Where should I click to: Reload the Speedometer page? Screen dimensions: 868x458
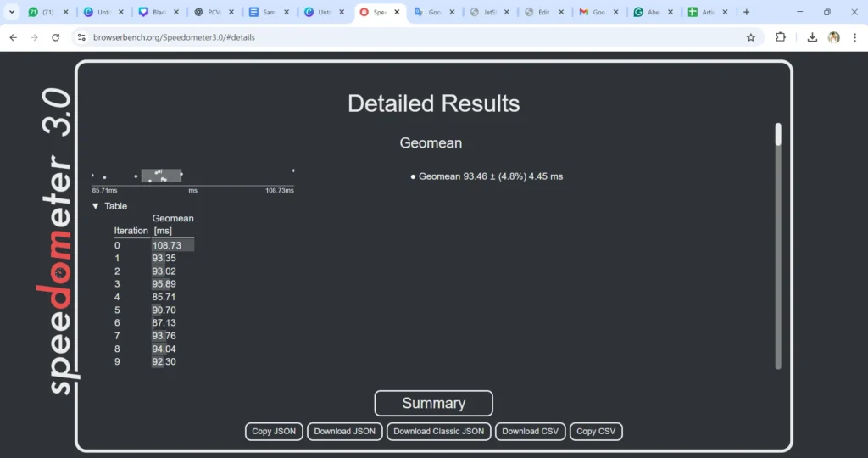click(x=55, y=37)
